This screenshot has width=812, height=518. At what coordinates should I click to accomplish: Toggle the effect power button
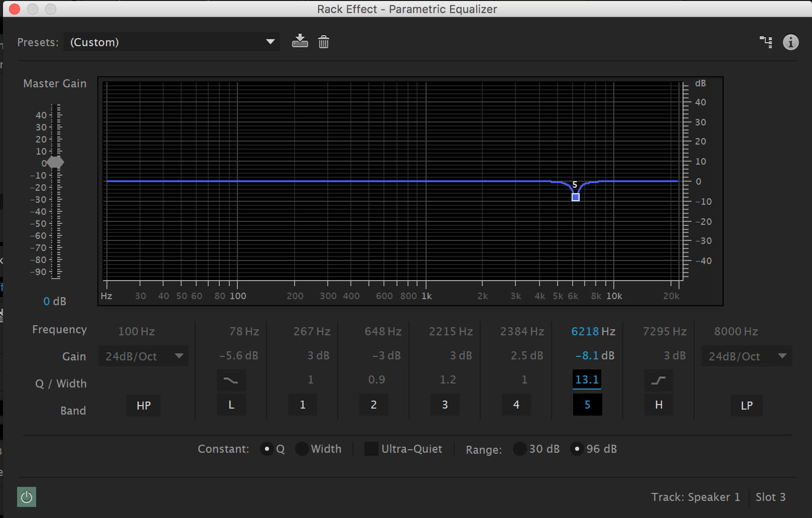(27, 497)
